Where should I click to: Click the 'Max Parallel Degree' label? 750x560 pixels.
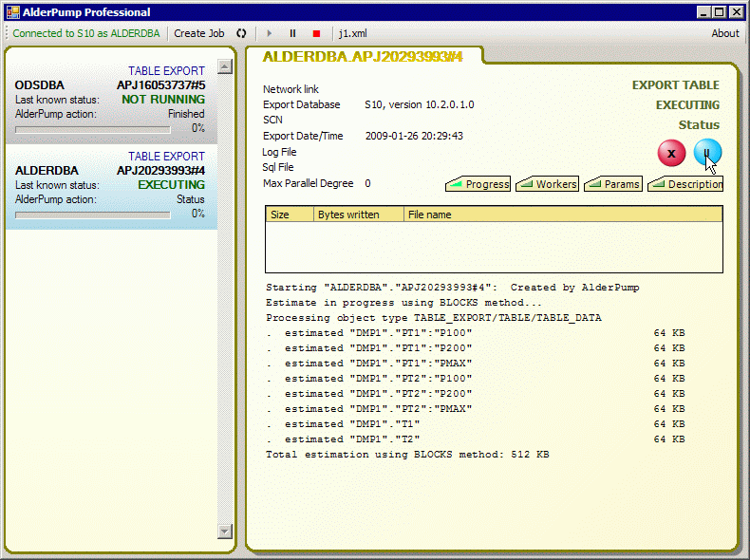(x=308, y=183)
